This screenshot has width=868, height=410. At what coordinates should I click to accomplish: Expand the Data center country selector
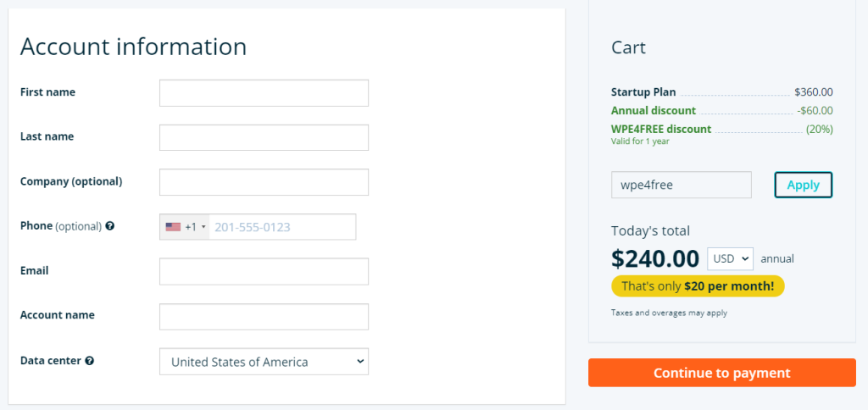264,362
